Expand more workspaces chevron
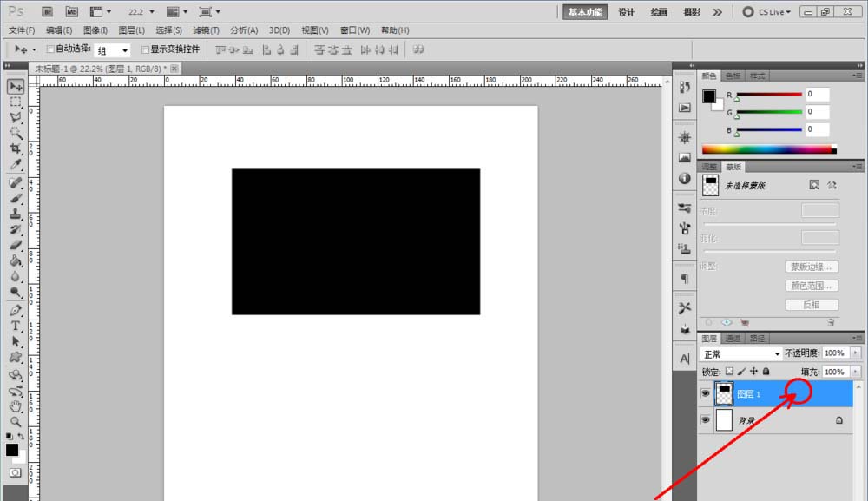Screen dimensions: 868x501 coord(718,11)
